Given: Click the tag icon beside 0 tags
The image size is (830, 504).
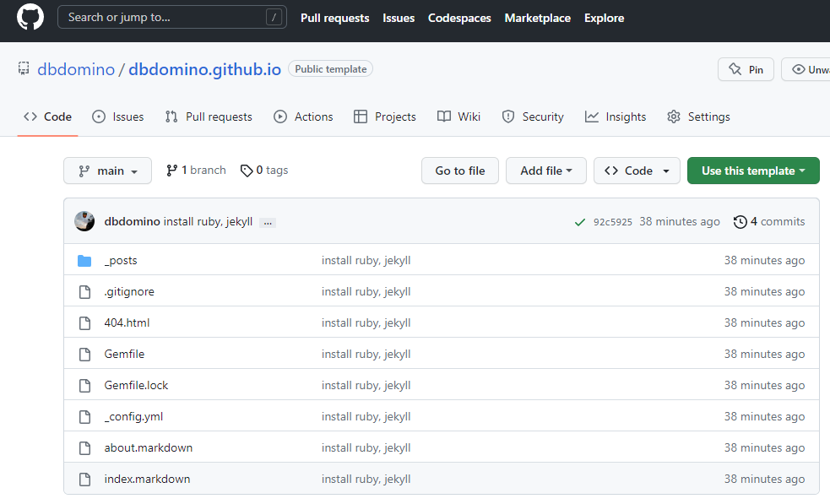Looking at the screenshot, I should (x=247, y=171).
